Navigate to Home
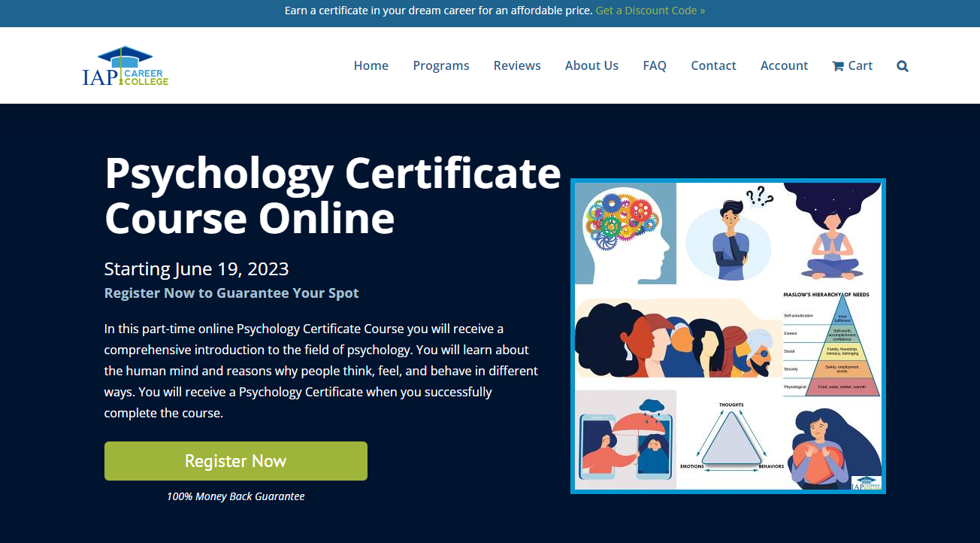This screenshot has width=980, height=543. 371,65
